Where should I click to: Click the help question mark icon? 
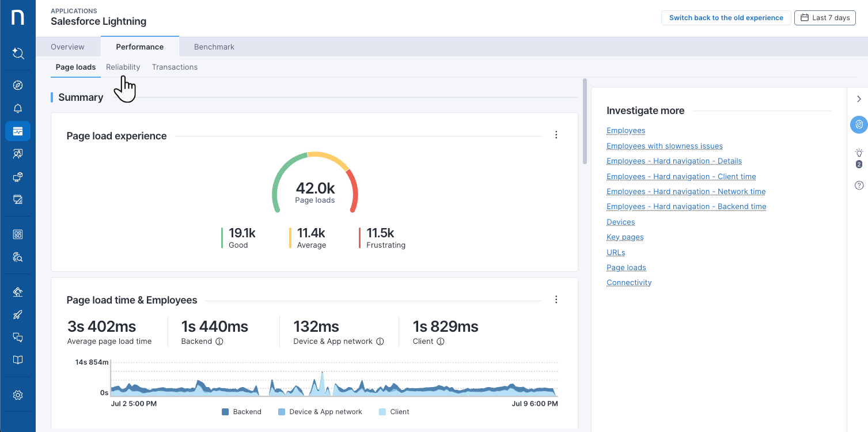[859, 185]
